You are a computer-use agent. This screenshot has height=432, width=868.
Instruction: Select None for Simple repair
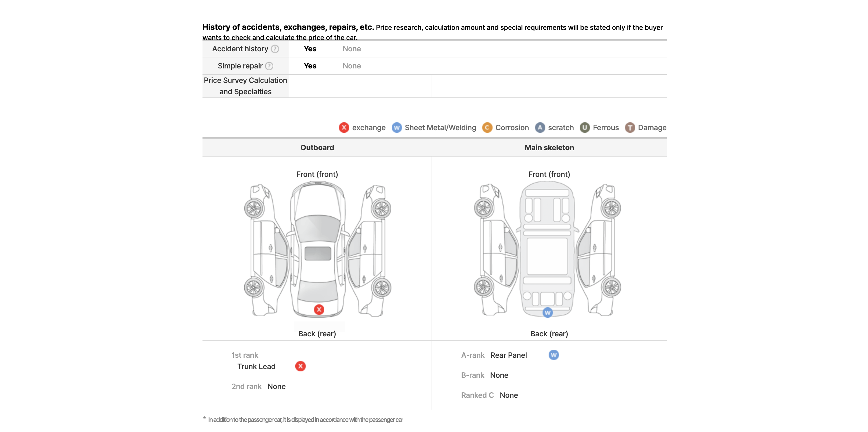[x=351, y=66]
